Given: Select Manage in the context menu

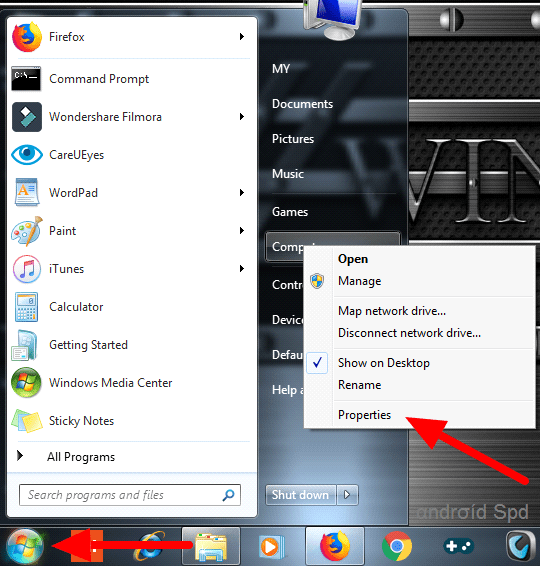Looking at the screenshot, I should [360, 281].
